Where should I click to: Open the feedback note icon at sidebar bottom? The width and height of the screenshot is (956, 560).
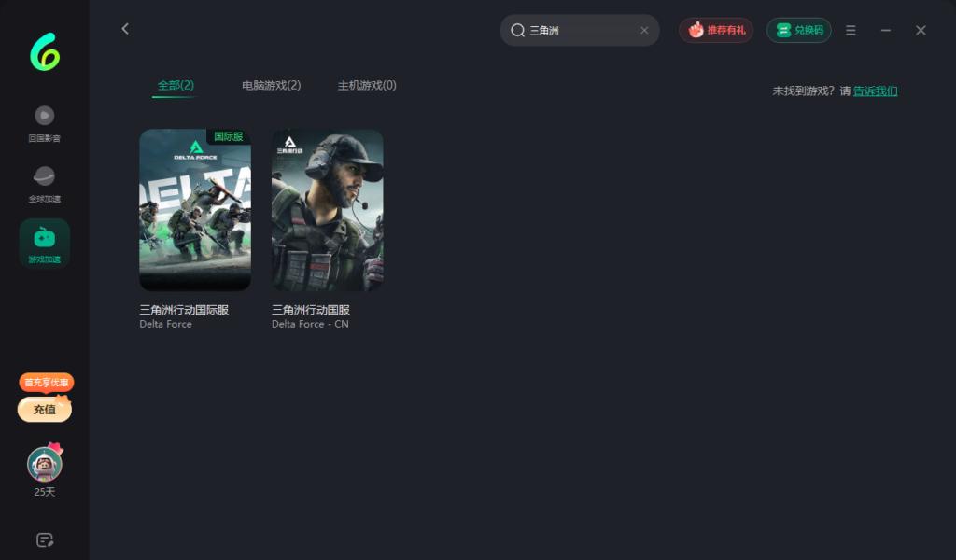[45, 539]
